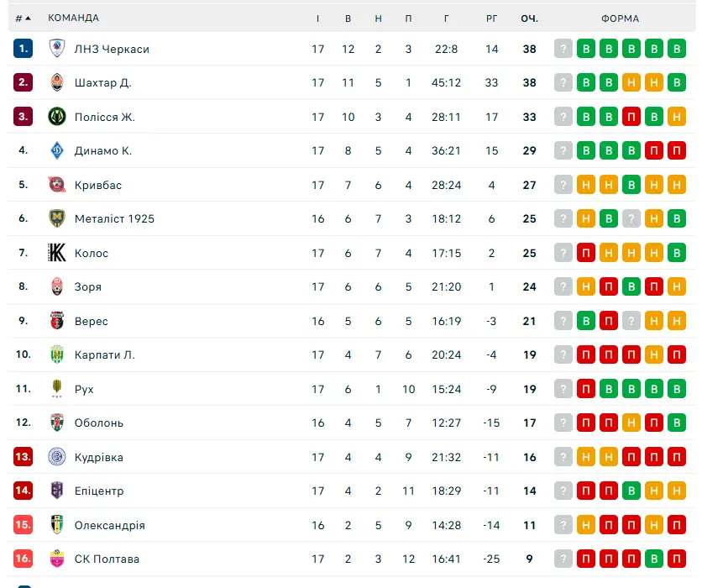Screen dimensions: 702x588
Task: Sort table by the # rank arrow
Action: (24, 18)
